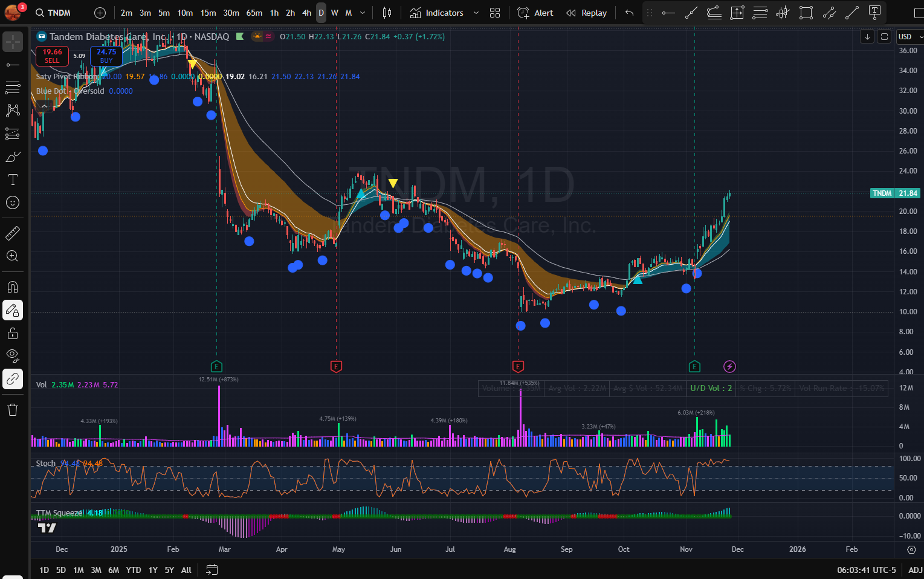Image resolution: width=924 pixels, height=579 pixels.
Task: Select the 5Y date range
Action: click(169, 570)
